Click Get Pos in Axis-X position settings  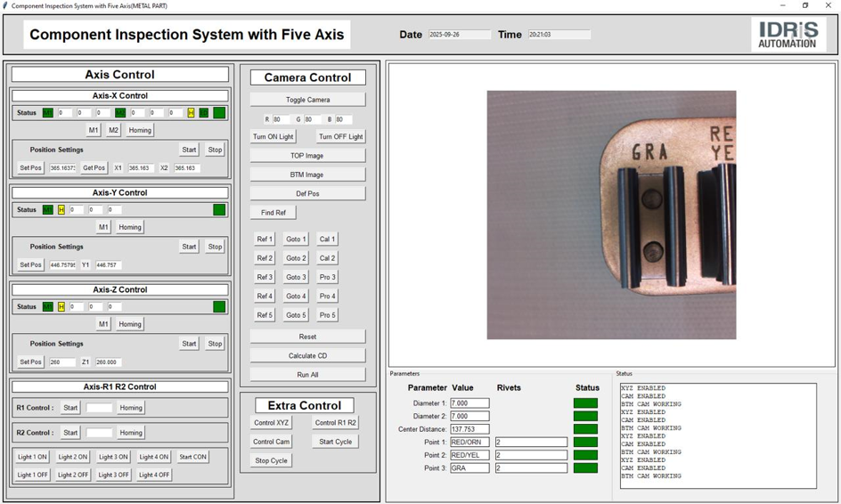pos(94,167)
